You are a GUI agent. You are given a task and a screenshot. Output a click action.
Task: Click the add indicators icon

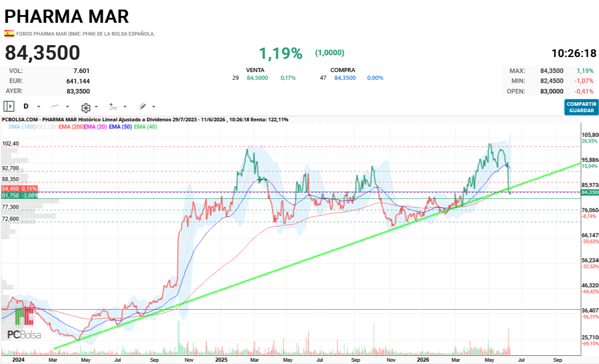[x=114, y=106]
